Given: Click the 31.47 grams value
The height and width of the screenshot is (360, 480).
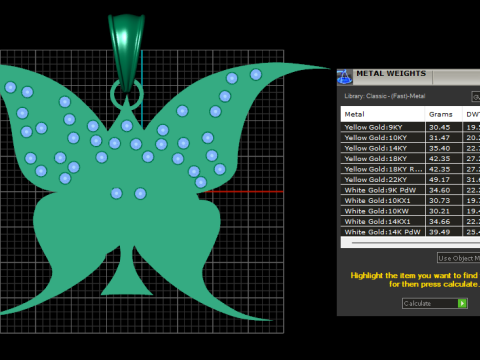Looking at the screenshot, I should click(440, 138).
